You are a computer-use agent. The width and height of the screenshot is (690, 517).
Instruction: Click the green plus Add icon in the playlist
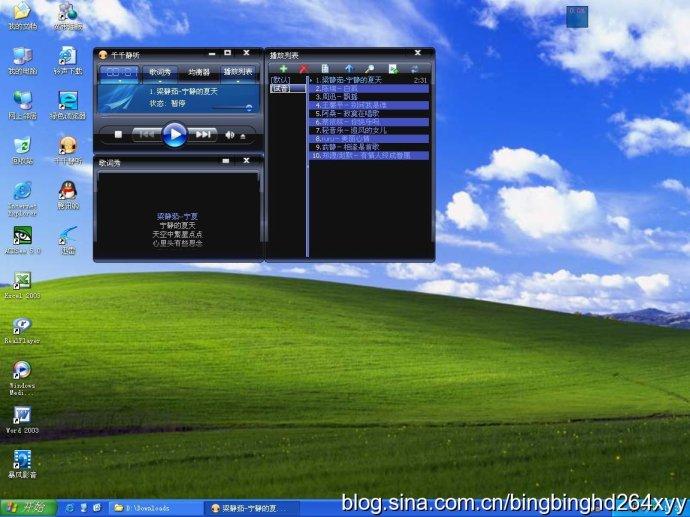coord(283,69)
